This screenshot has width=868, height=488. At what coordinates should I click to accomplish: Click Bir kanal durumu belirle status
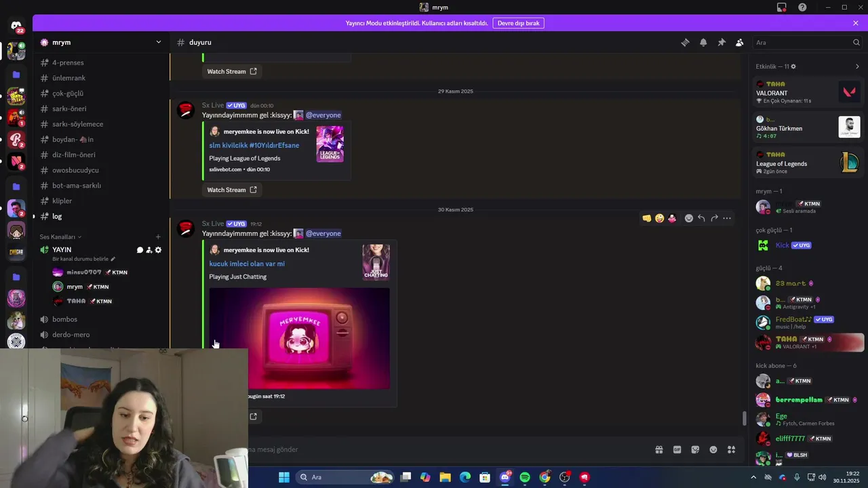coord(84,259)
